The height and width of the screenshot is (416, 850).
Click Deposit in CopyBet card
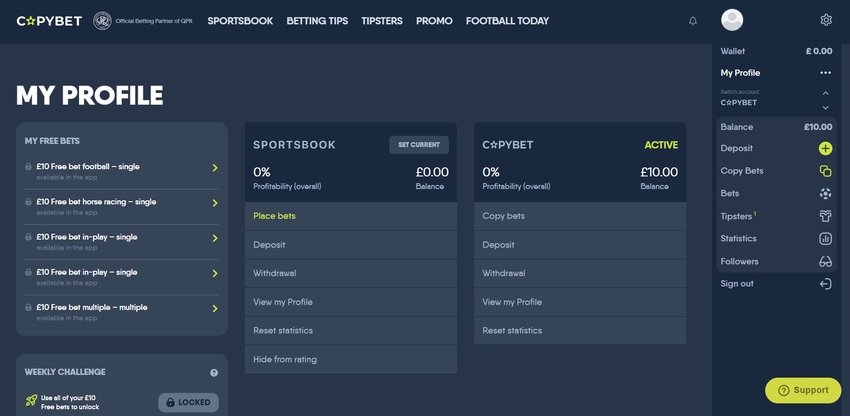pyautogui.click(x=580, y=245)
